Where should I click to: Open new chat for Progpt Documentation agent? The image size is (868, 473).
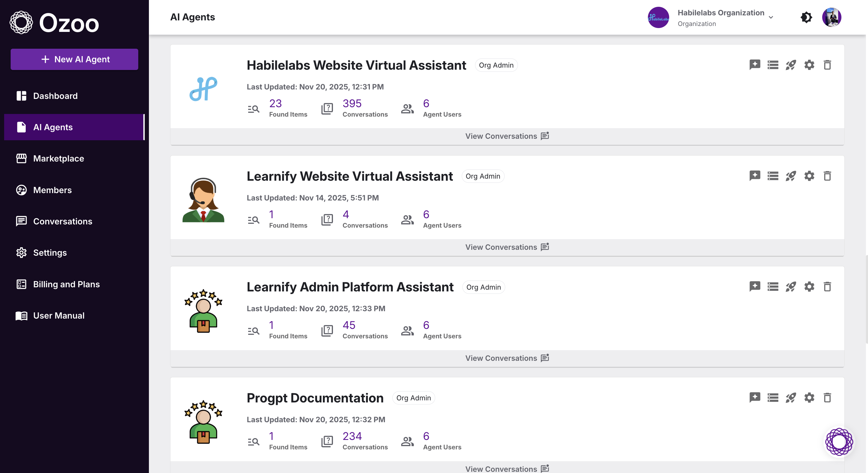[755, 398]
